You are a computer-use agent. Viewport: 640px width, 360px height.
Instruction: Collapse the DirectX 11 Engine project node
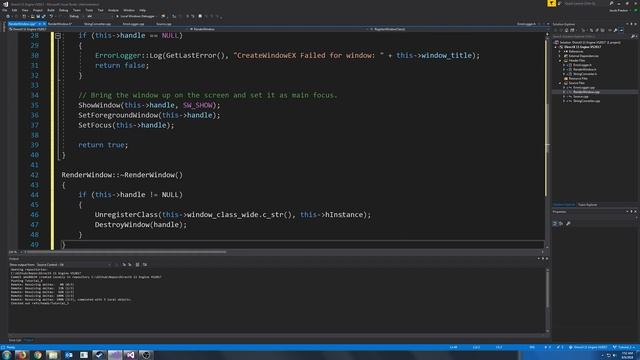pos(556,47)
